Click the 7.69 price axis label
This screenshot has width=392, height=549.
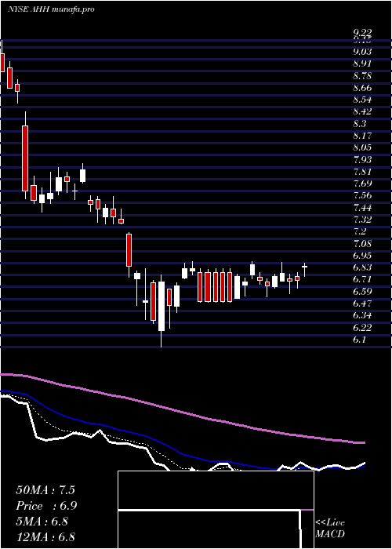362,184
